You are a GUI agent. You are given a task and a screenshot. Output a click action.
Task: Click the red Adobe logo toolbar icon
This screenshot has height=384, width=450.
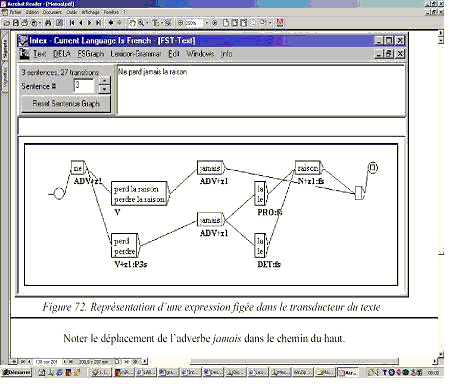[279, 23]
